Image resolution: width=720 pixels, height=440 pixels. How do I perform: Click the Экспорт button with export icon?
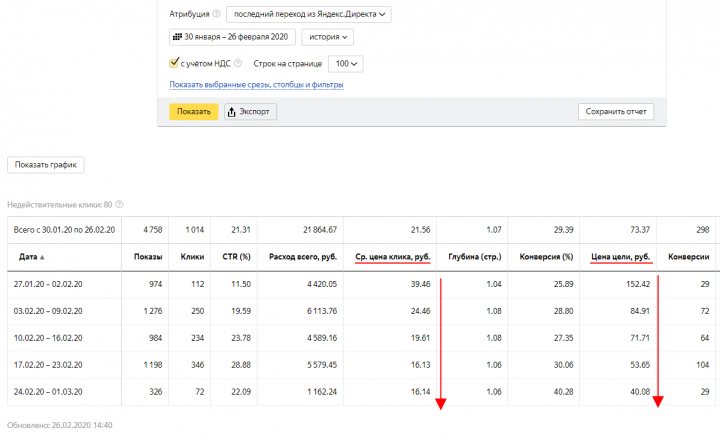point(250,111)
